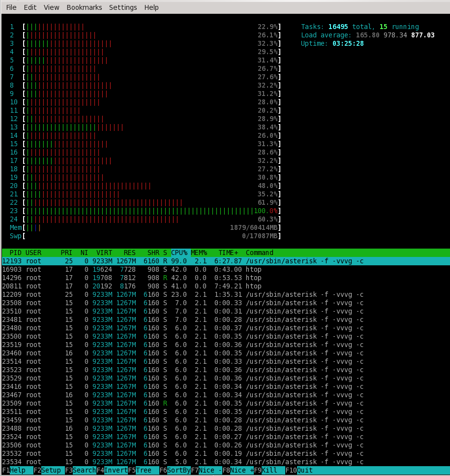Sort by the CPU% column header
This screenshot has height=476, width=450.
179,253
